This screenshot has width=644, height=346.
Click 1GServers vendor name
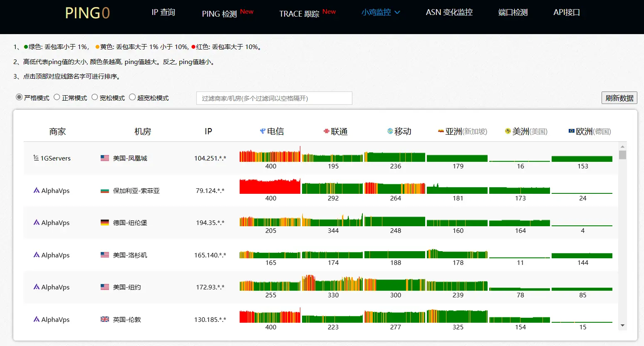click(55, 158)
